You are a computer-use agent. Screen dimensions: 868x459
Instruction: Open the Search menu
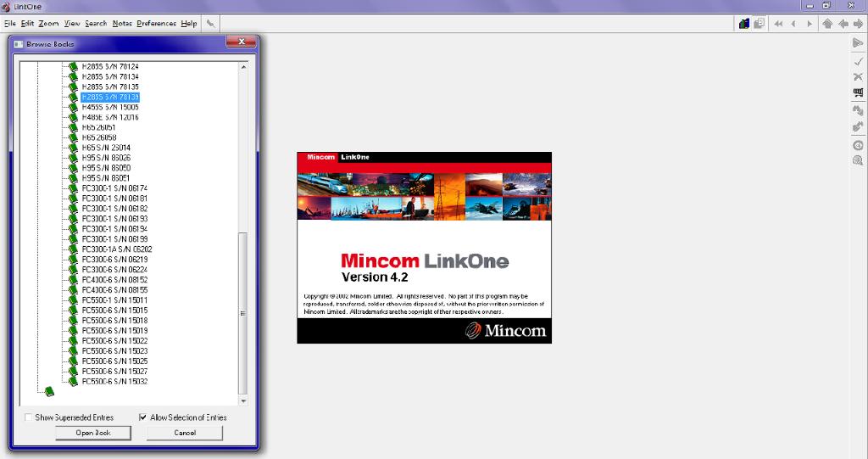96,23
